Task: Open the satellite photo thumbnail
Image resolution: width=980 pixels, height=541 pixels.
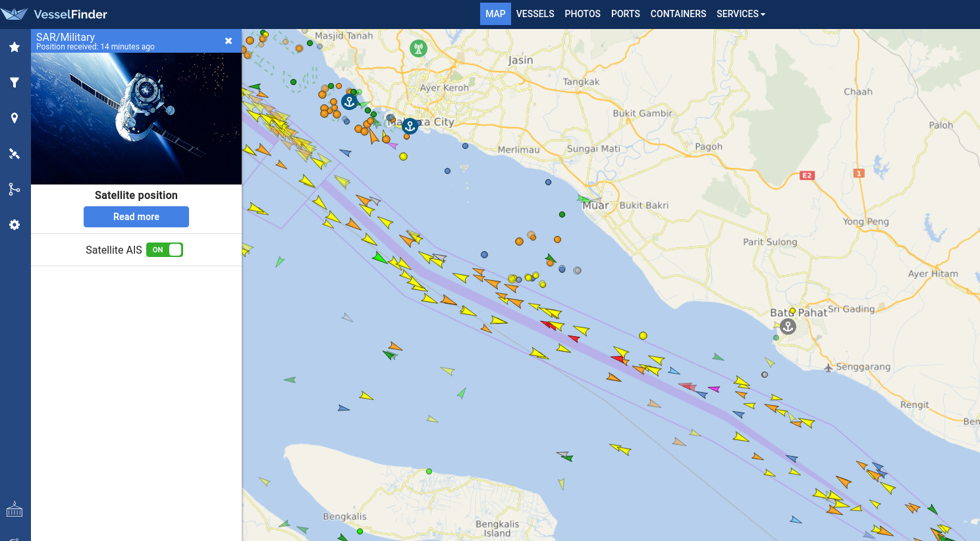Action: click(x=136, y=119)
